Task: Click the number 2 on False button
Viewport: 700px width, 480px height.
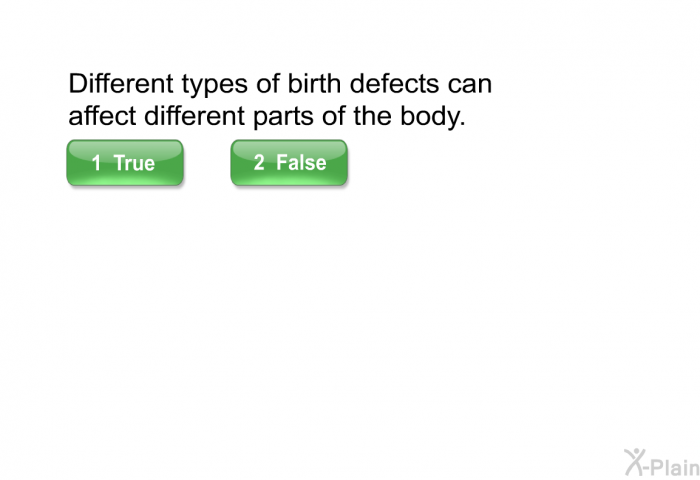Action: (x=259, y=163)
